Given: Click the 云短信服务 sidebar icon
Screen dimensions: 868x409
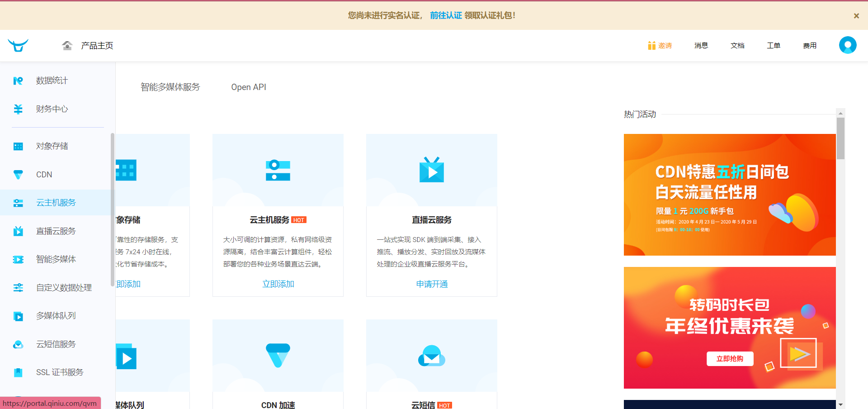Looking at the screenshot, I should (18, 344).
